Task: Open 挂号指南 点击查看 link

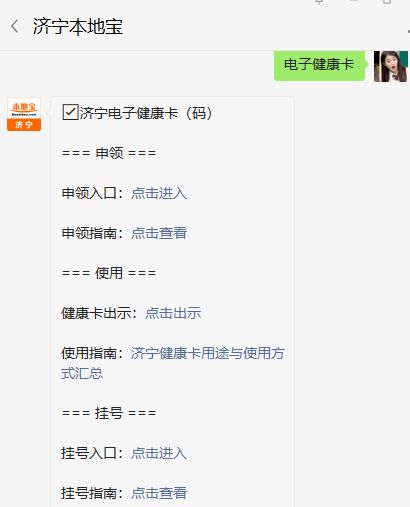Action: pyautogui.click(x=159, y=493)
